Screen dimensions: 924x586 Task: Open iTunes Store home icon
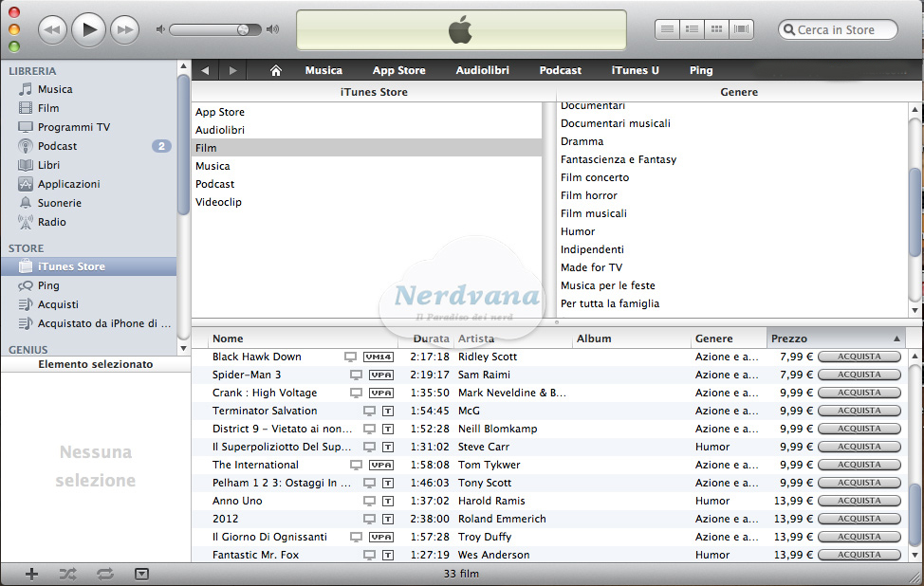pyautogui.click(x=275, y=71)
